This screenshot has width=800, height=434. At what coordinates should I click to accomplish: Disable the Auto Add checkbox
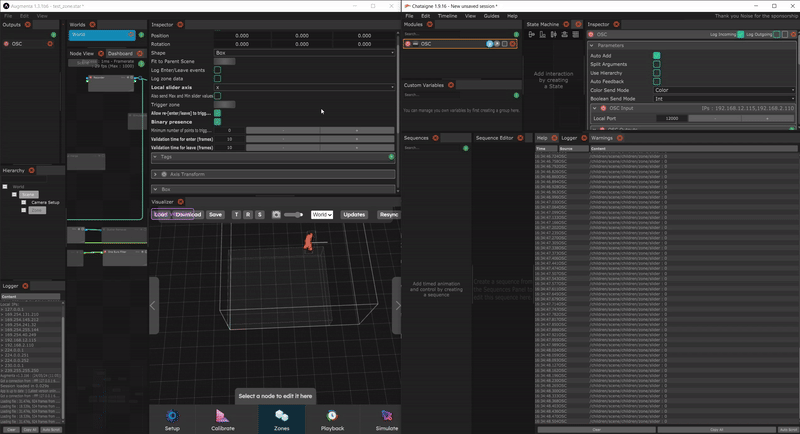pyautogui.click(x=657, y=56)
